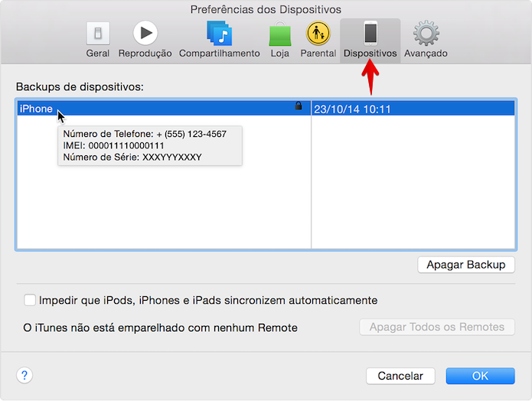Click the Backups de dispositivos label
This screenshot has height=401, width=532.
pos(80,86)
